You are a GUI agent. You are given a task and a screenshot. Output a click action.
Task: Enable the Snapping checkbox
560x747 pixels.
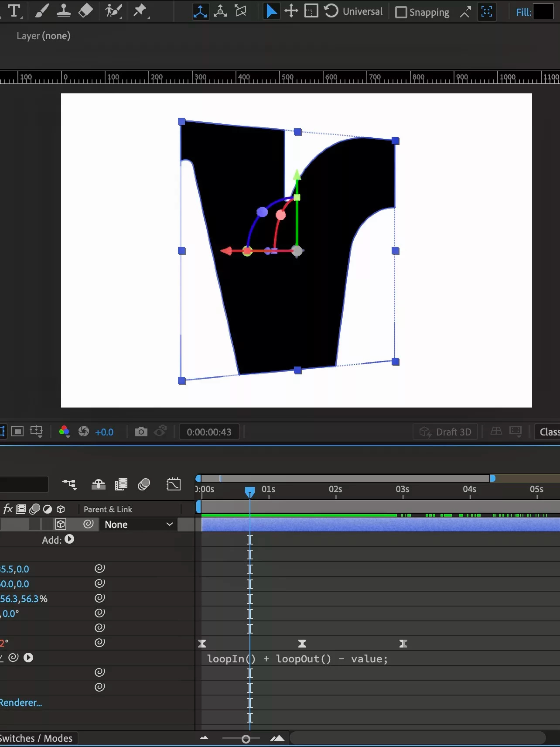(401, 12)
